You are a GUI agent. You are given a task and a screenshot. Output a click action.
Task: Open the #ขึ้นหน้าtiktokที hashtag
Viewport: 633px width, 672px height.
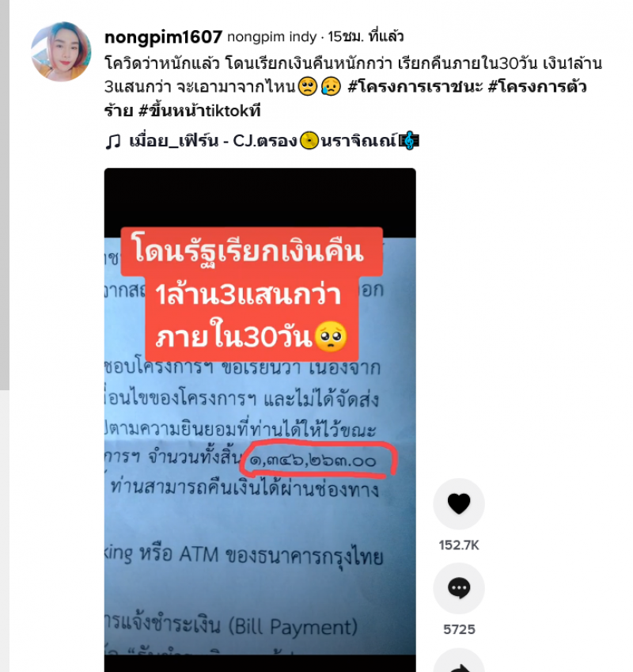(x=199, y=111)
